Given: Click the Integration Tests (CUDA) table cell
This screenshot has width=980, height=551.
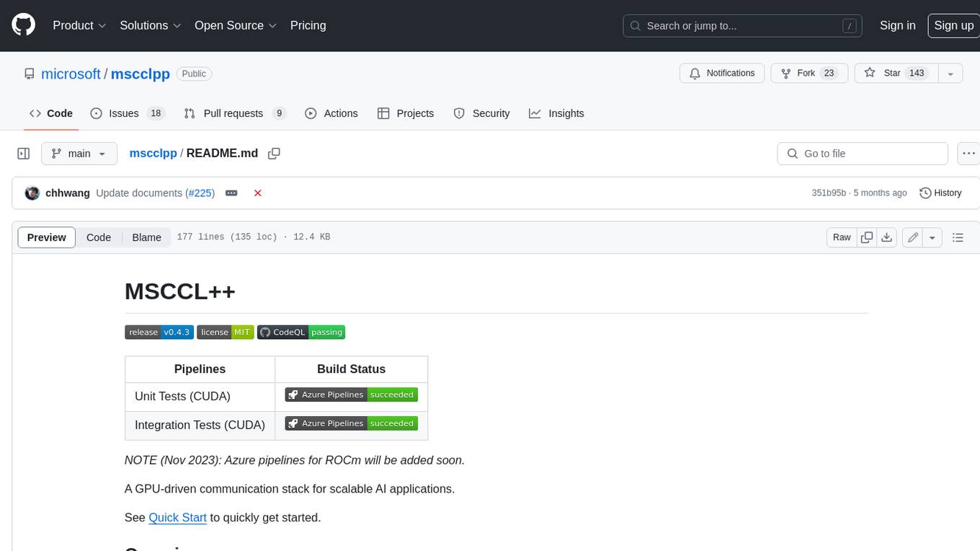Looking at the screenshot, I should click(x=200, y=426).
